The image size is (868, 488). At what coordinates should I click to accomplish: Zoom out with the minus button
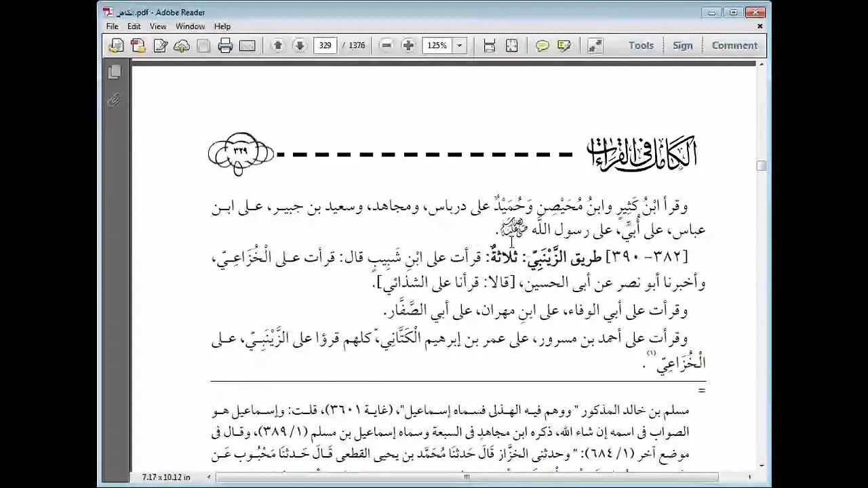[387, 45]
